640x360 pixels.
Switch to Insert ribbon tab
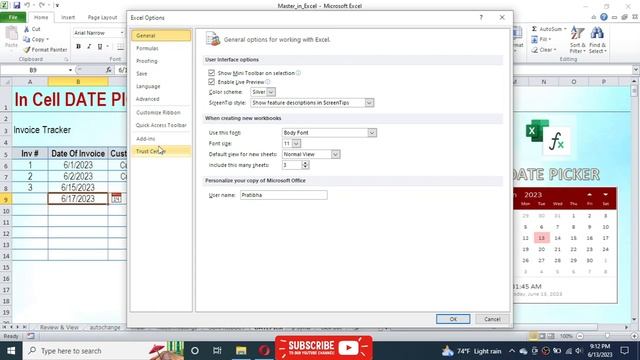point(68,17)
